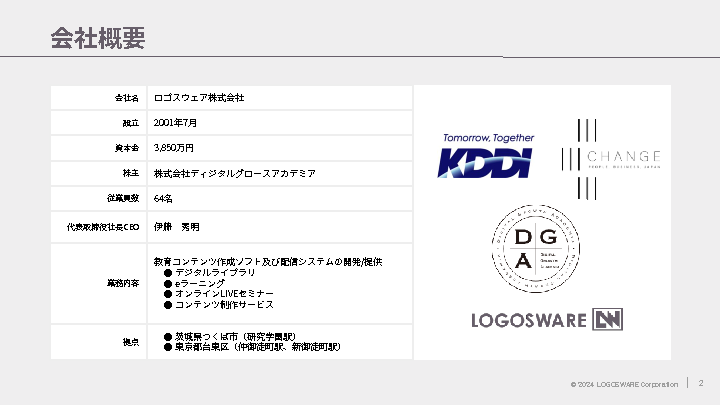Viewport: 720px width, 405px height.
Task: Click the LOGOSWARE wordmark text
Action: coord(530,320)
